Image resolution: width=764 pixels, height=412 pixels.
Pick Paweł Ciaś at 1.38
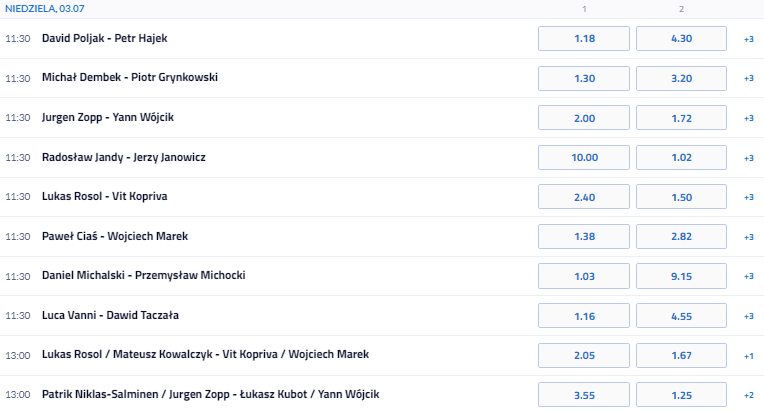tap(584, 236)
